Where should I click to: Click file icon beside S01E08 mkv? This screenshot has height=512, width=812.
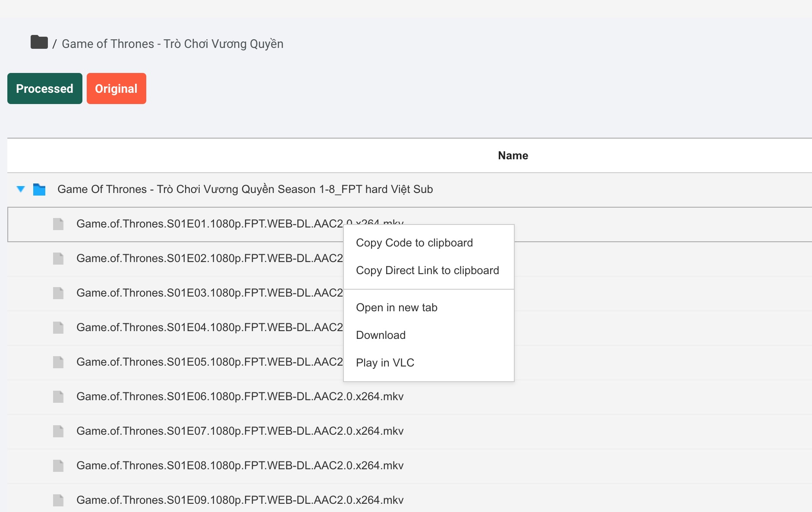point(58,466)
